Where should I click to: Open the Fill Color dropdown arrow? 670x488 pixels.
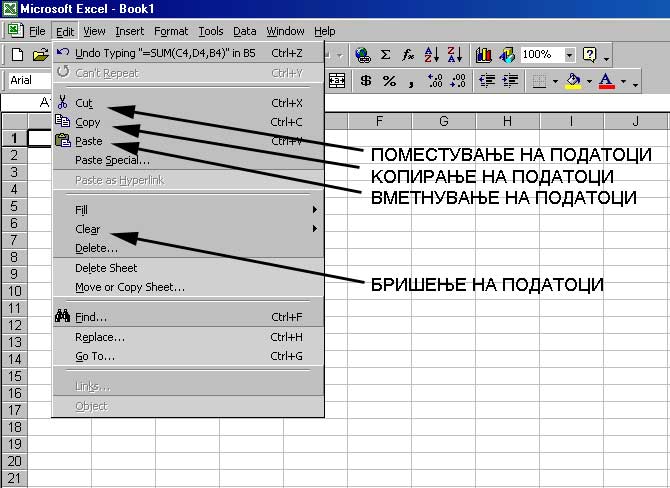tap(589, 81)
